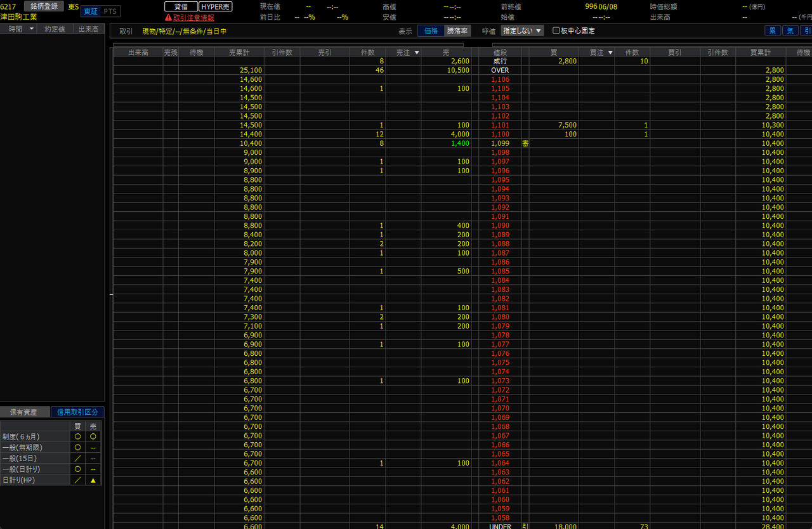The height and width of the screenshot is (529, 812).
Task: Click the 約定値 column header
Action: pyautogui.click(x=55, y=29)
